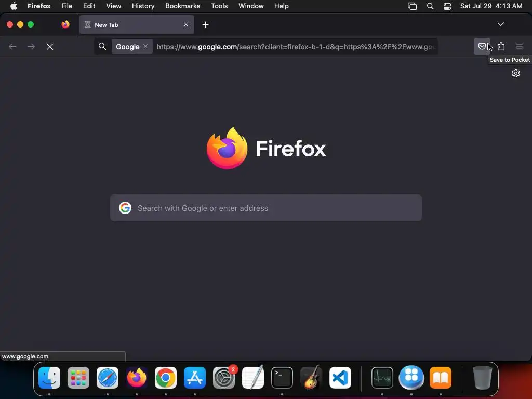Click the blue four-squares app in the Dock
532x399 pixels.
411,378
